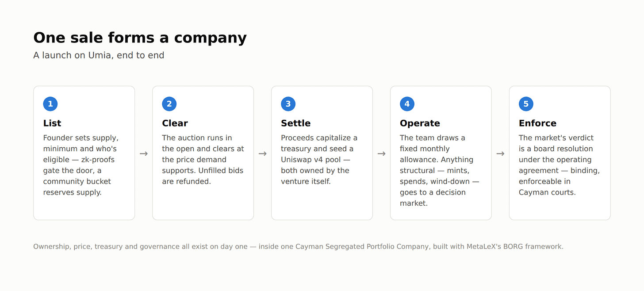The image size is (644, 291).
Task: Select the List card heading
Action: (52, 123)
